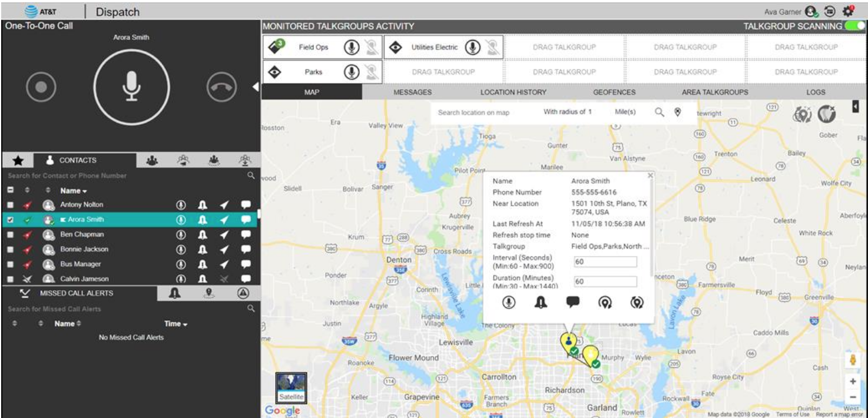Screen dimensions: 868x418
Task: Open the Time sort dropdown in missed calls
Action: click(x=175, y=324)
